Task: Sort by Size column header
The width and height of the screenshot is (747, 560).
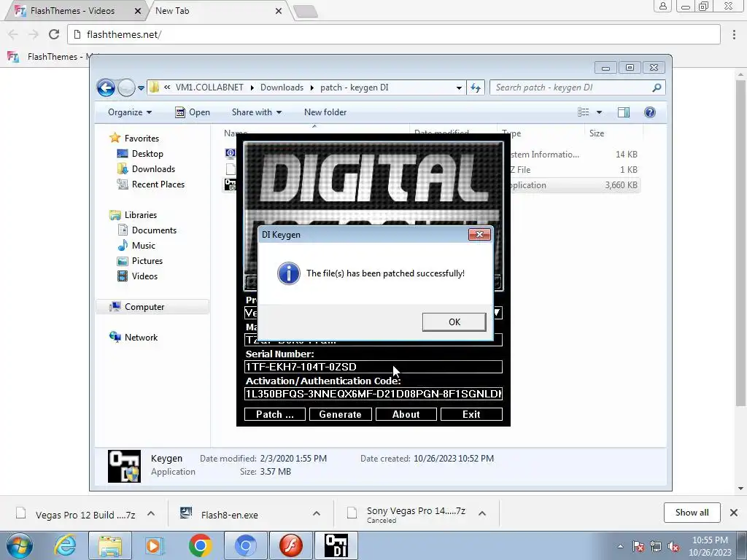Action: [597, 134]
